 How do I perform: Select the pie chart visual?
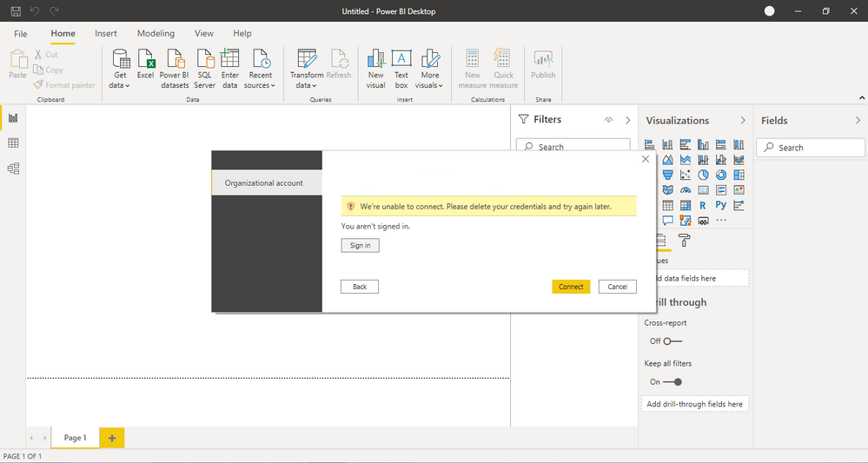click(x=703, y=175)
